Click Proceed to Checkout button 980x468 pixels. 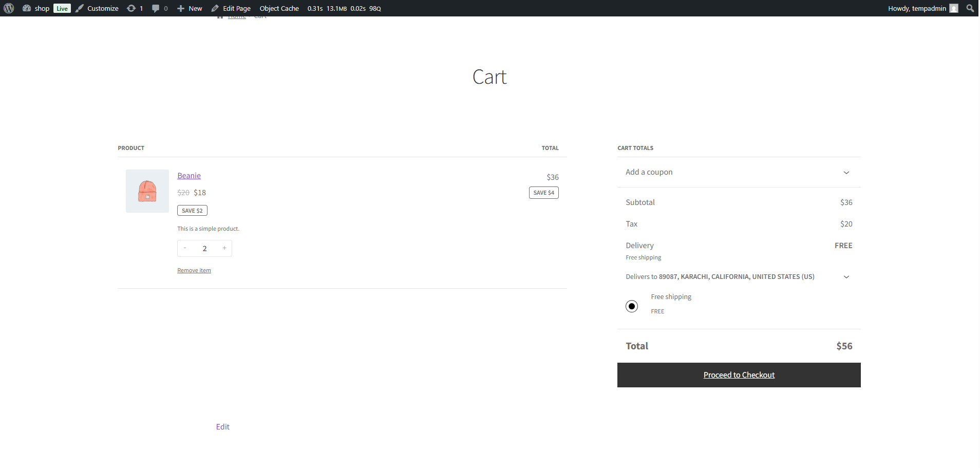pyautogui.click(x=739, y=375)
